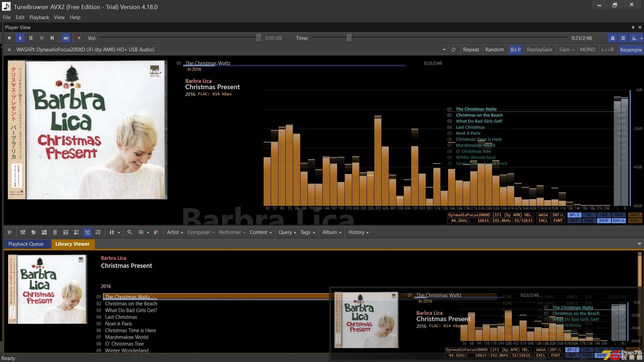Viewport: 644px width, 362px height.
Task: Stop playback with the square stop button
Action: click(x=9, y=38)
